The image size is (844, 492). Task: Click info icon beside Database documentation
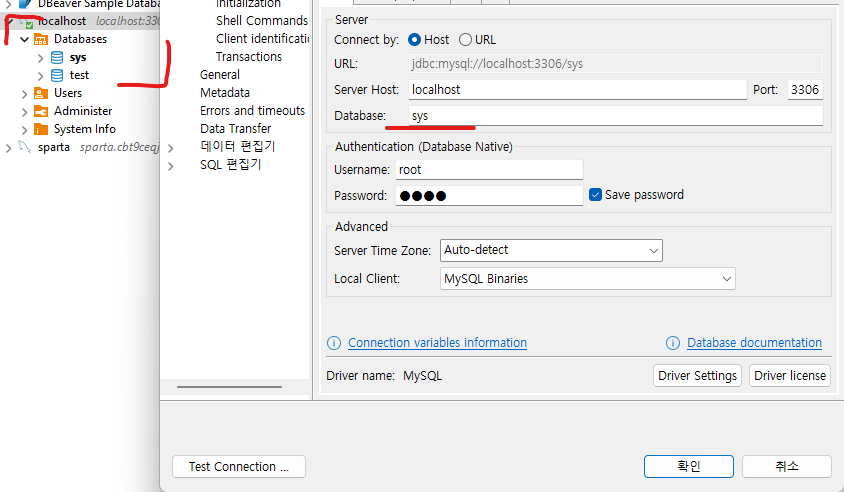[673, 343]
